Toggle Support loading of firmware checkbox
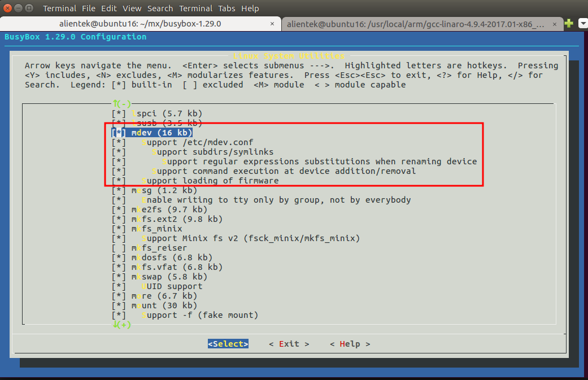This screenshot has height=380, width=588. coord(119,181)
